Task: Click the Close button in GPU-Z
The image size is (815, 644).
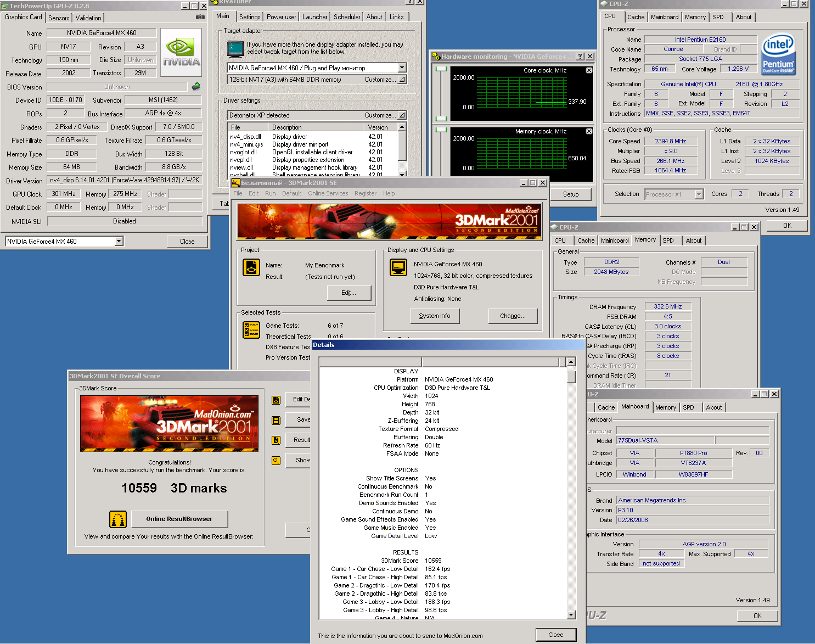Action: pos(187,242)
